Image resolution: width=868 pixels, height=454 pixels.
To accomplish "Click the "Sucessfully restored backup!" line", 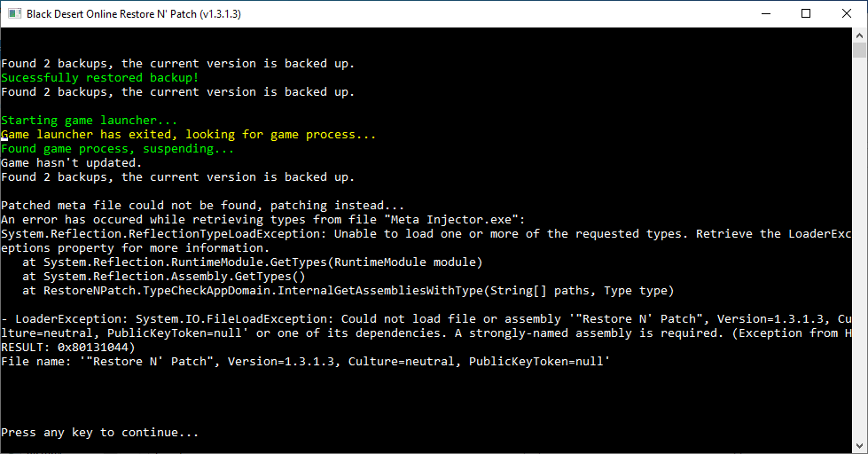I will pyautogui.click(x=100, y=78).
